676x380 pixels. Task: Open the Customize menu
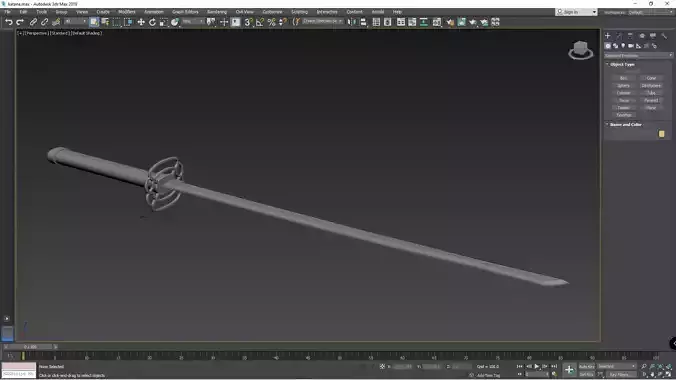pos(272,12)
